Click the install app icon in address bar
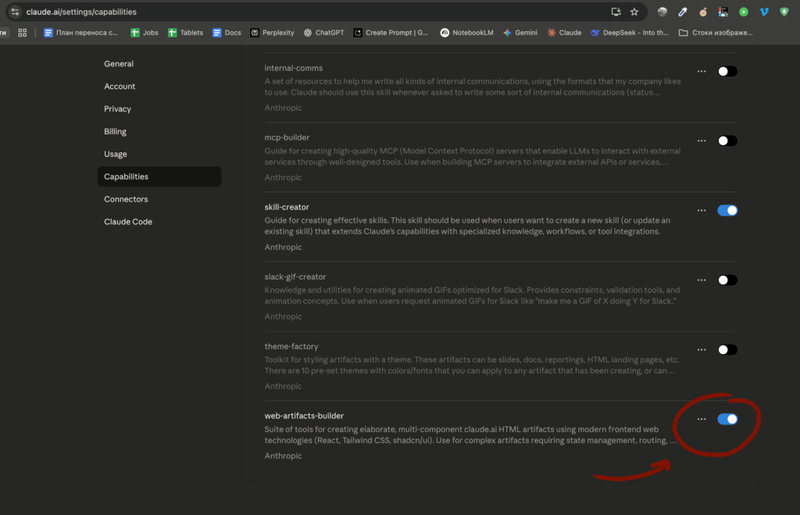The width and height of the screenshot is (800, 515). click(616, 12)
